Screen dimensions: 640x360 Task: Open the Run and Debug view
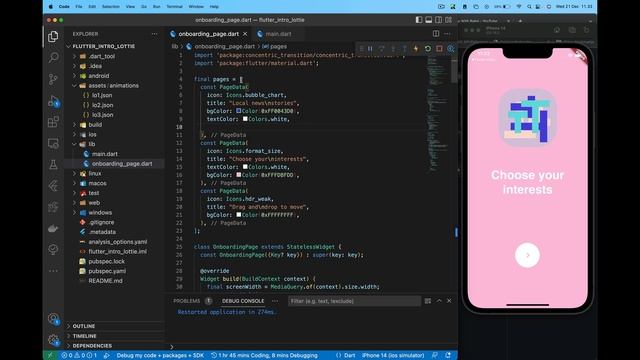point(53,101)
